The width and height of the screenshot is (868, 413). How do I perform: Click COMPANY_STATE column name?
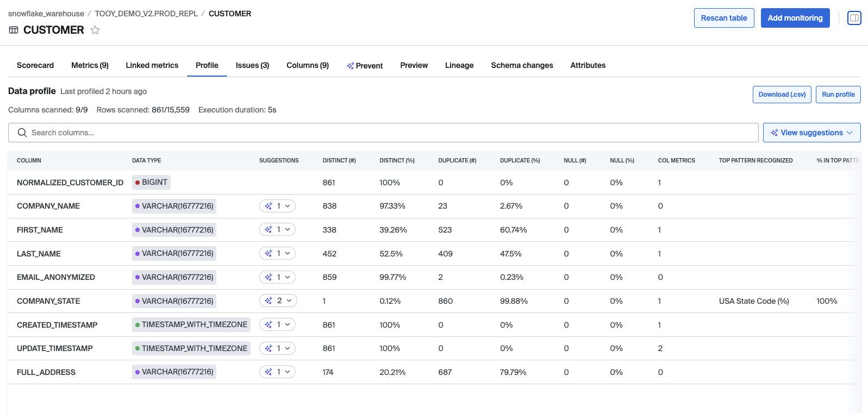pyautogui.click(x=48, y=301)
